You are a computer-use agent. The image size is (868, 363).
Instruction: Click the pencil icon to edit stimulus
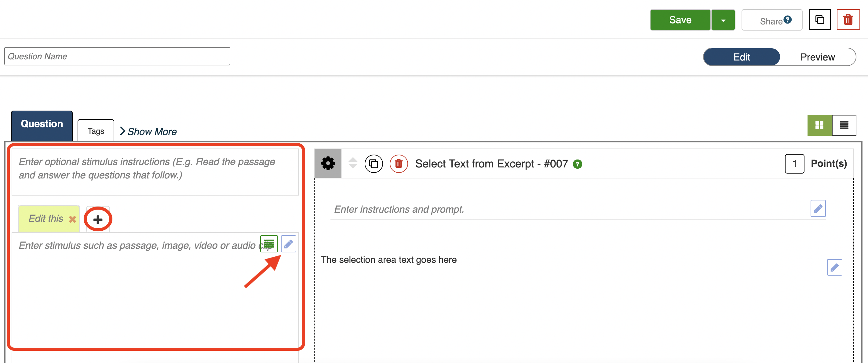pyautogui.click(x=288, y=244)
